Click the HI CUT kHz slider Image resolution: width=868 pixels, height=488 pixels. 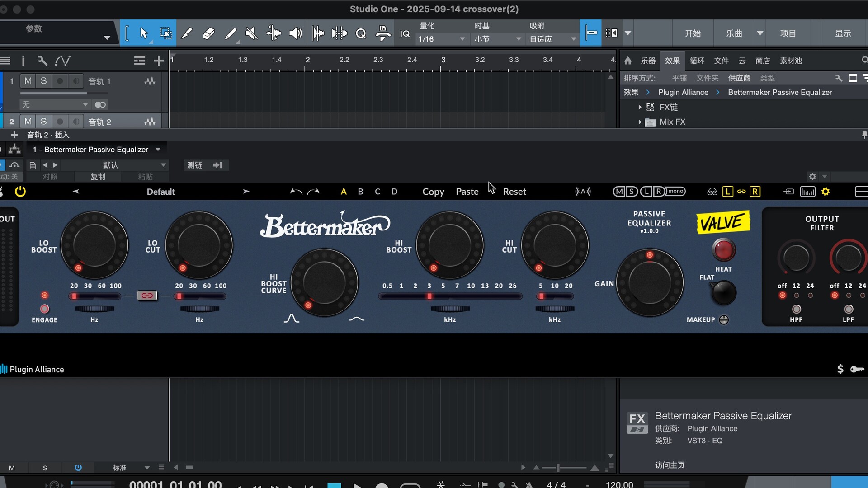[555, 296]
